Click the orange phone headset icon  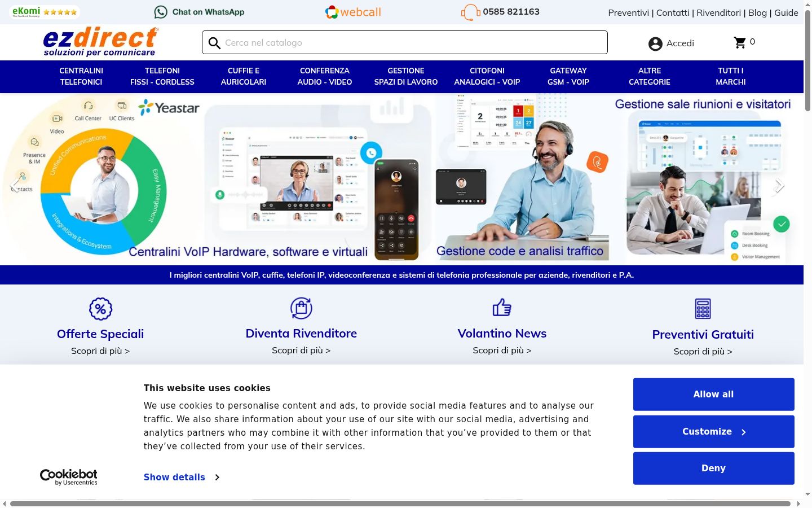click(x=470, y=12)
